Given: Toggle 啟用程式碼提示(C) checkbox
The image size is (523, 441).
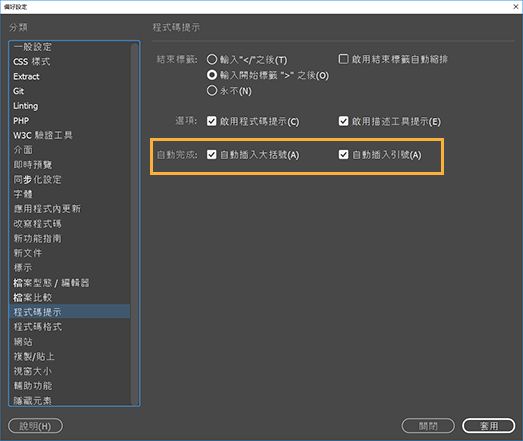Looking at the screenshot, I should [211, 121].
